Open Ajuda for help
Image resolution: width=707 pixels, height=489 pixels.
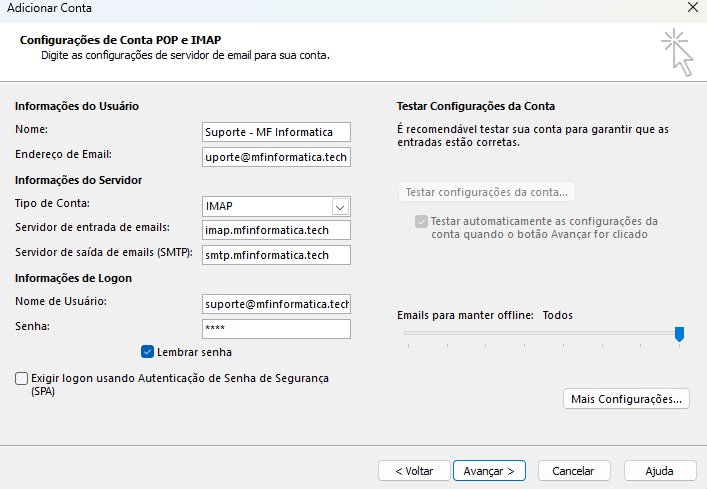(x=659, y=470)
